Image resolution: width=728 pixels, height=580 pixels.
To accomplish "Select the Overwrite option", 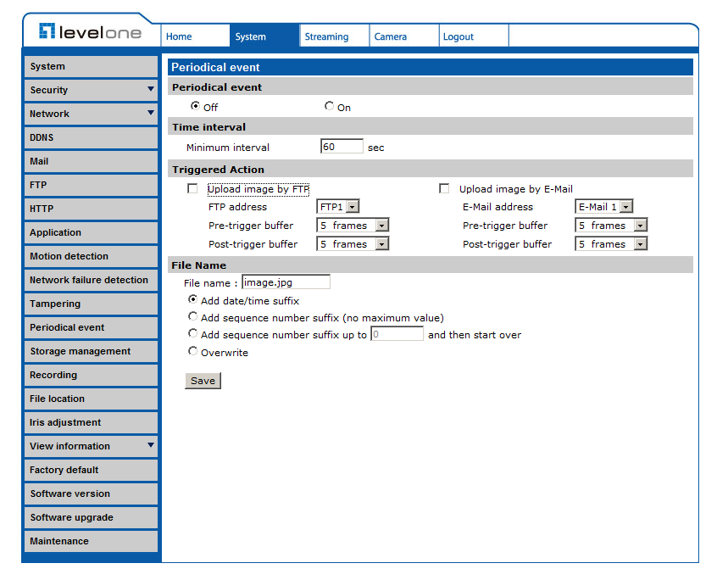I will [192, 351].
